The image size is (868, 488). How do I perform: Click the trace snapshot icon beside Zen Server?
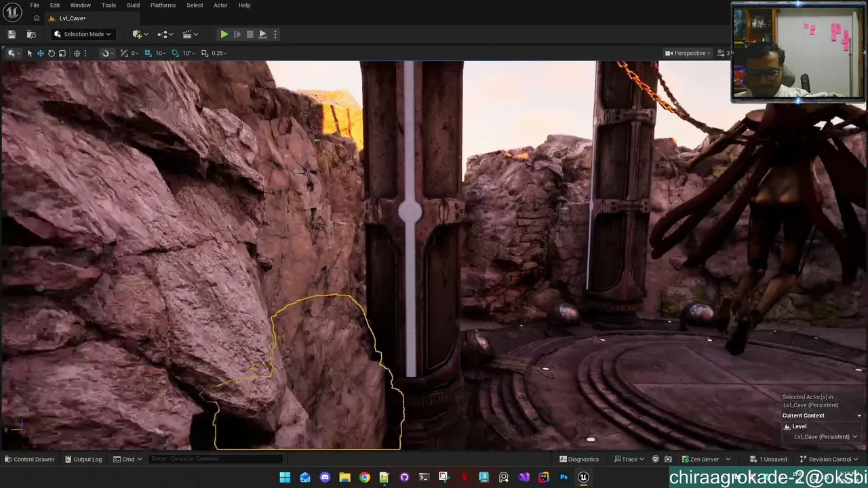(x=668, y=459)
